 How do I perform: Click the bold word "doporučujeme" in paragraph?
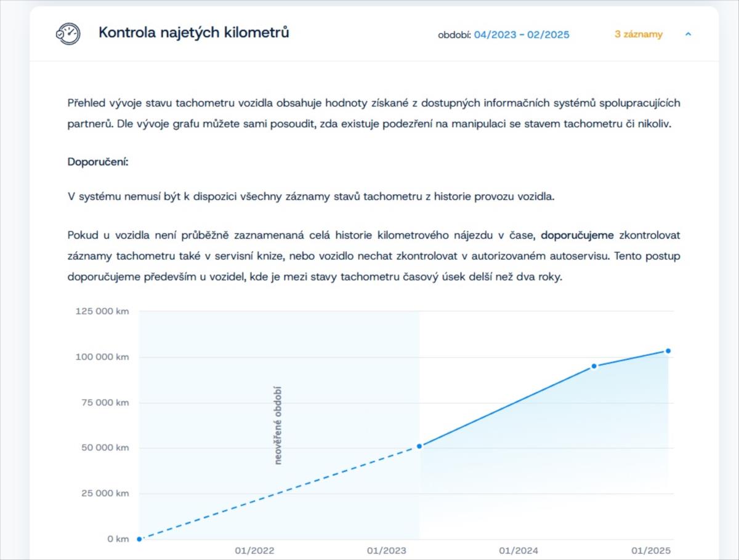point(577,235)
